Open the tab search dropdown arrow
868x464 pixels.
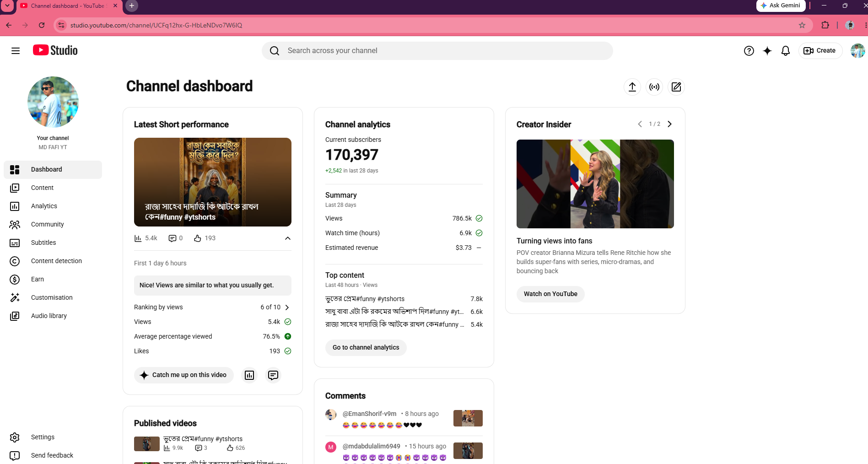[x=8, y=5]
